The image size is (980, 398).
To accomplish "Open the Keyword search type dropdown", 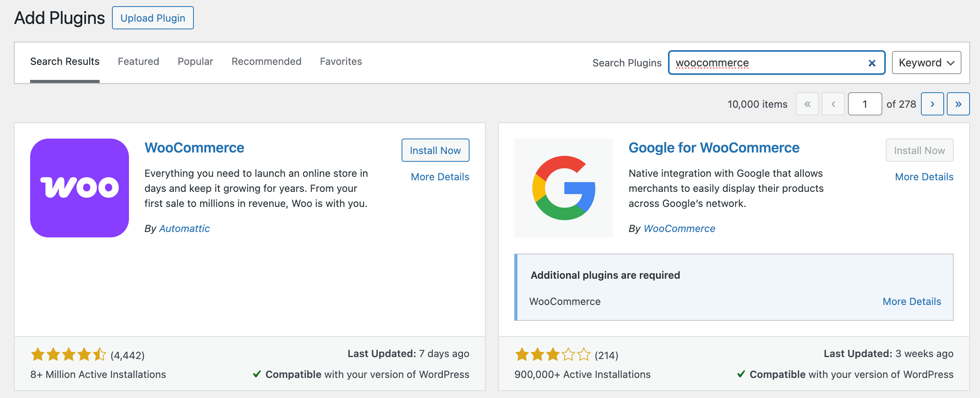I will tap(926, 63).
